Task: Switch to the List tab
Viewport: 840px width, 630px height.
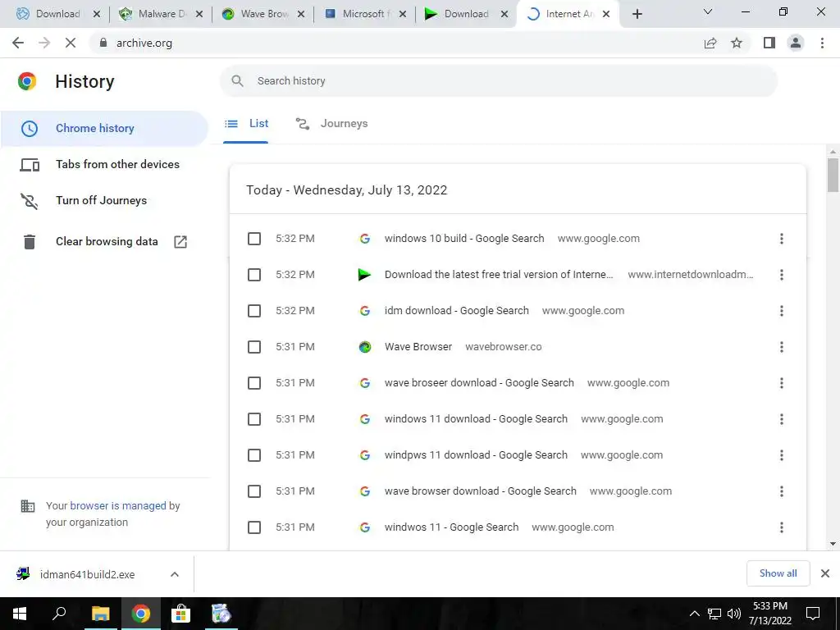Action: (246, 124)
